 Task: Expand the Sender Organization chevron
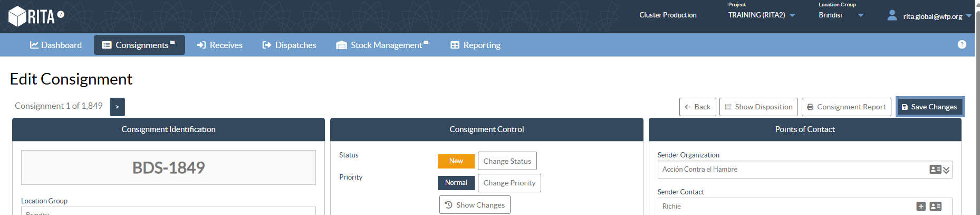pyautogui.click(x=946, y=170)
